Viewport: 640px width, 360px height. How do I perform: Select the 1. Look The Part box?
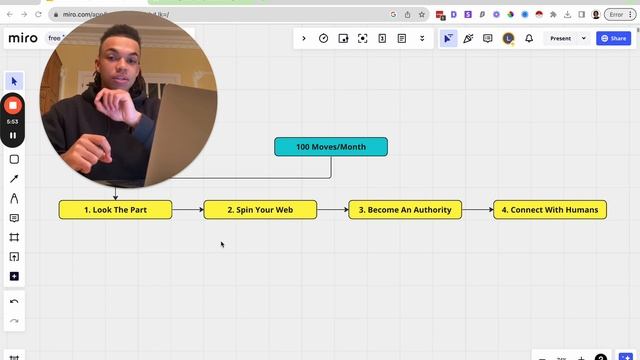[116, 210]
